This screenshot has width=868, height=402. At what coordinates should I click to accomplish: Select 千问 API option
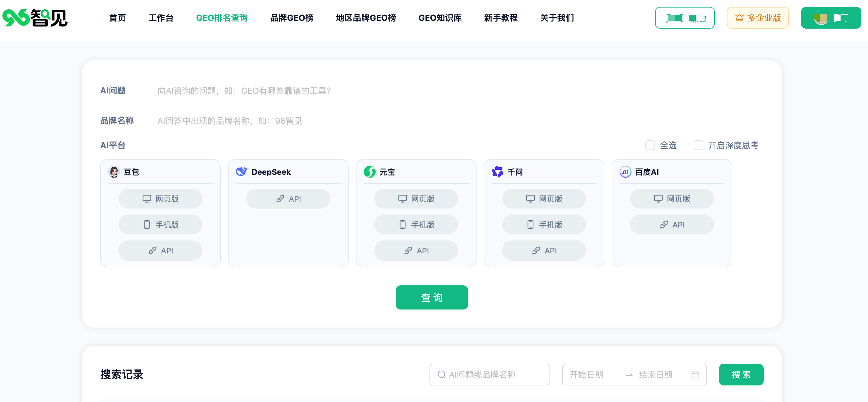(x=544, y=250)
